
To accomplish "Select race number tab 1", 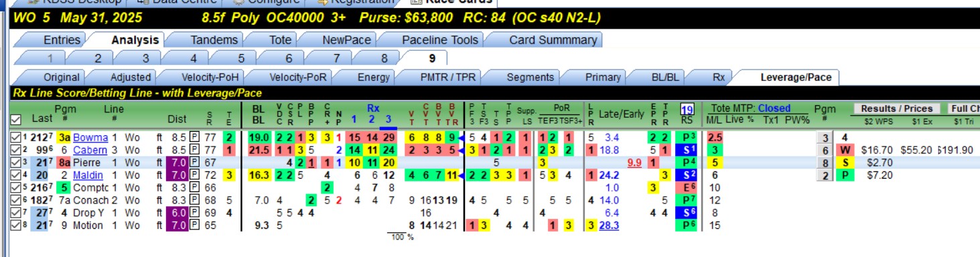I will (x=50, y=58).
